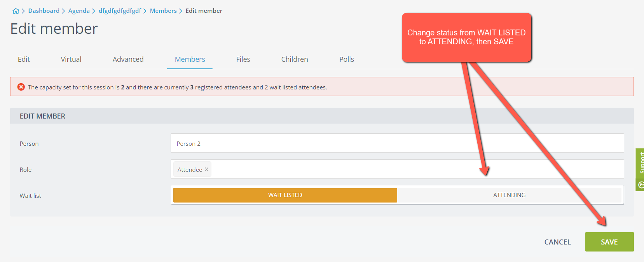644x262 pixels.
Task: Go to Agenda via breadcrumb
Action: coord(79,11)
